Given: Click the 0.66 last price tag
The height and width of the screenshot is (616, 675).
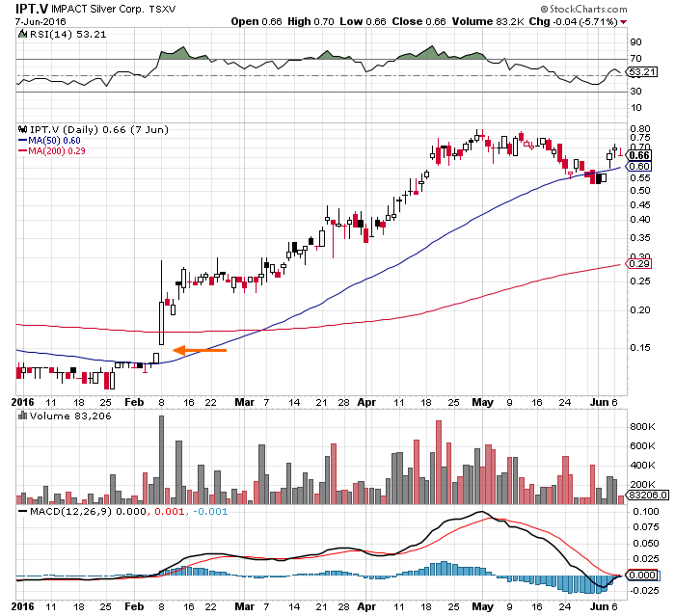Looking at the screenshot, I should tap(639, 155).
